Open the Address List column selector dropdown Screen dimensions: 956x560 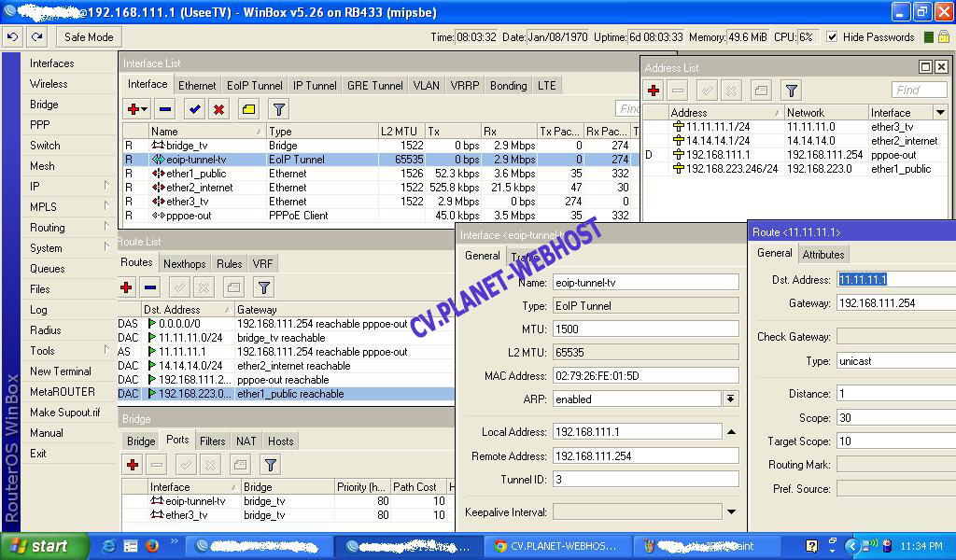click(x=940, y=112)
